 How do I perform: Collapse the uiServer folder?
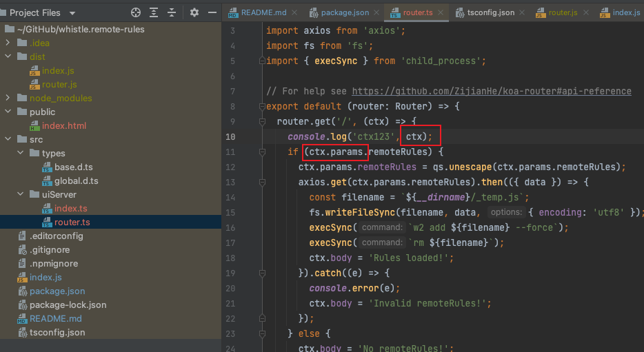pyautogui.click(x=21, y=194)
